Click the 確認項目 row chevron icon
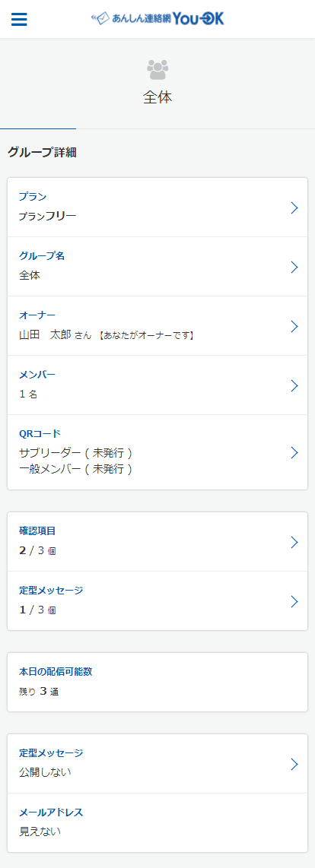The height and width of the screenshot is (868, 315). point(294,542)
